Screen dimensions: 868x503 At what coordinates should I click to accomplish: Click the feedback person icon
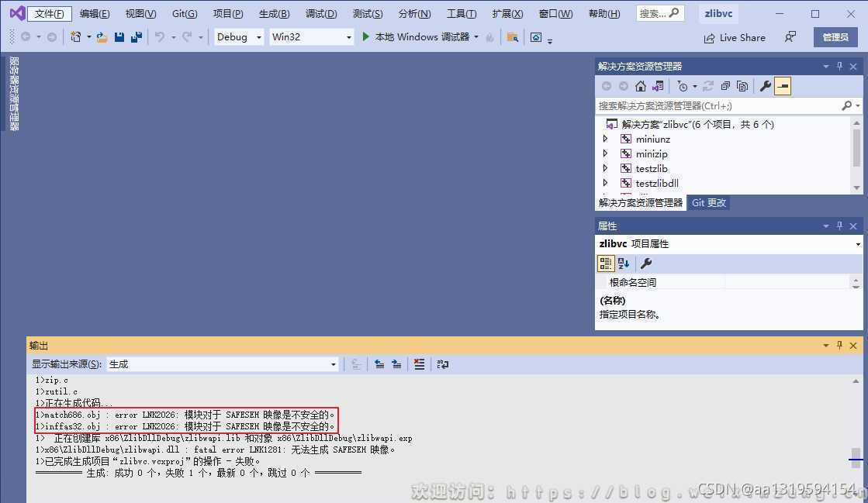[x=790, y=37]
